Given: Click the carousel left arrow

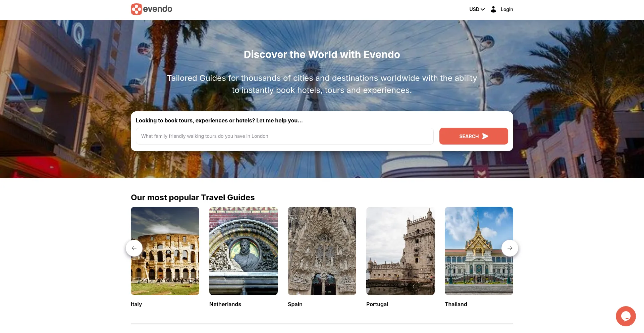Looking at the screenshot, I should click(134, 248).
